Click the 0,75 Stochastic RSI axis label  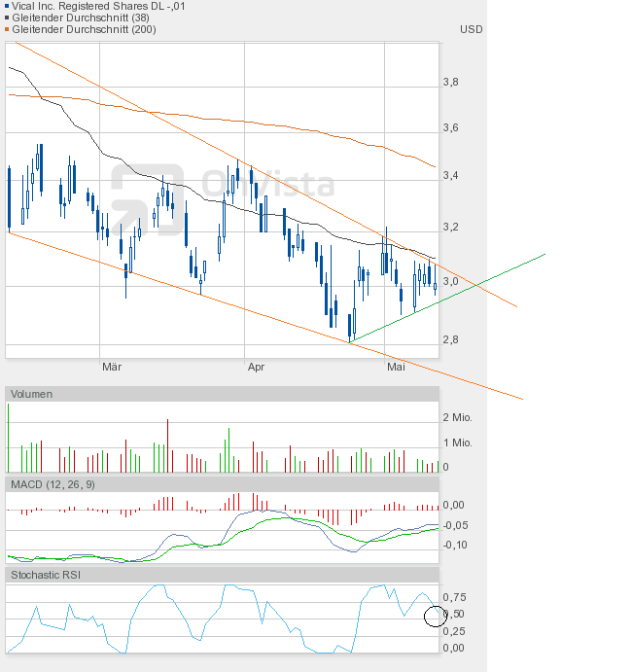[454, 597]
